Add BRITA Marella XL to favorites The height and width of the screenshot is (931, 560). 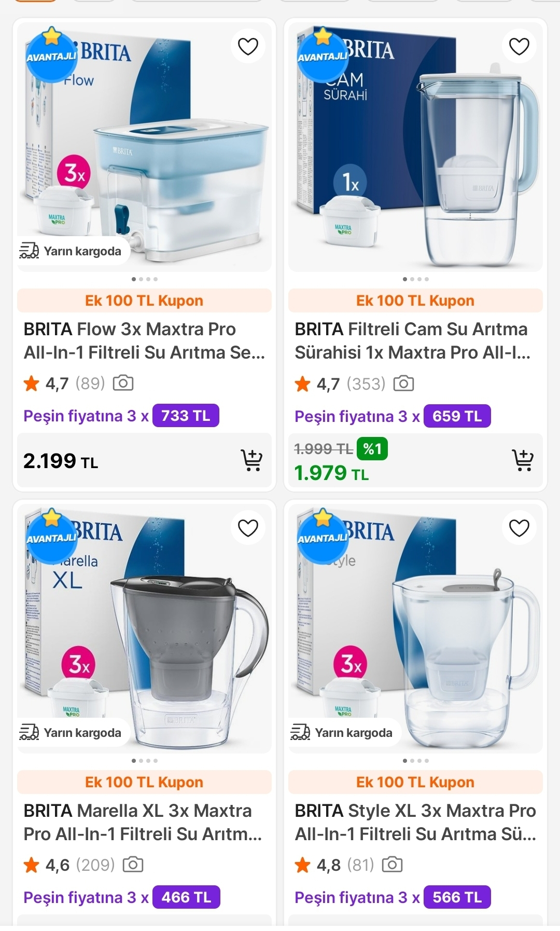coord(248,528)
